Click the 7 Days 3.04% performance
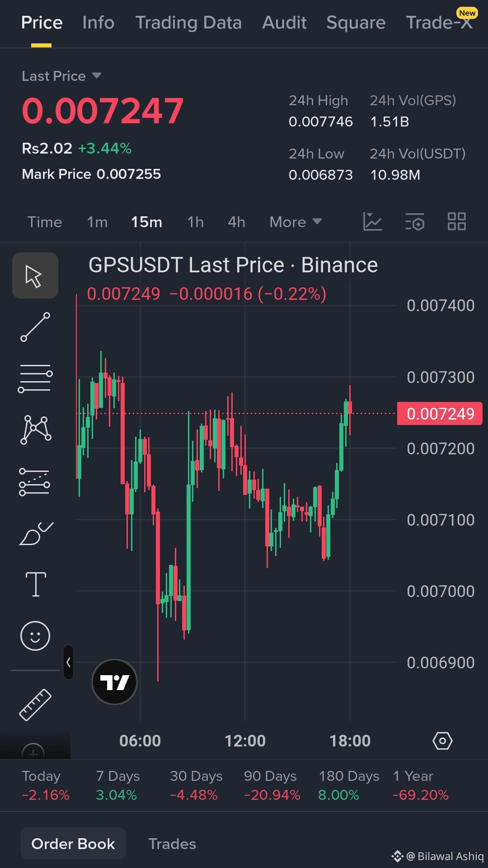 pyautogui.click(x=117, y=785)
